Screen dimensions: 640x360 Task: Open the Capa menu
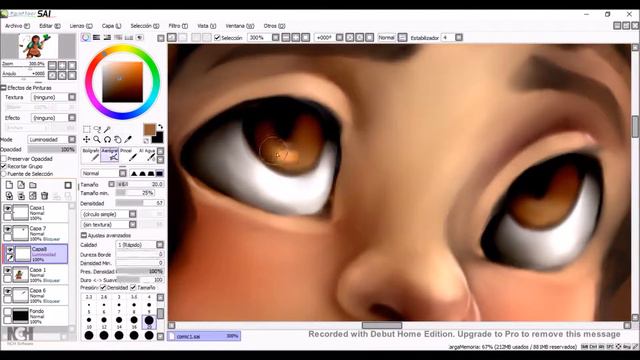[x=111, y=26]
